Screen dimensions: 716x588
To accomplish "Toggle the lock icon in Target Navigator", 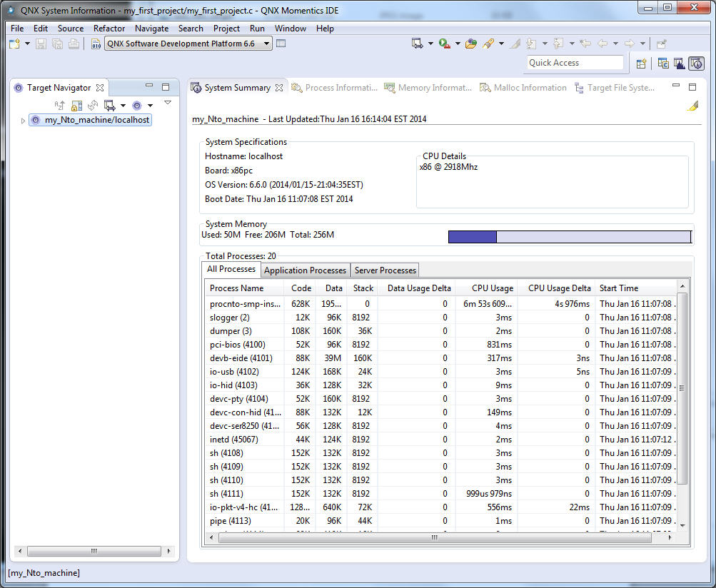I will [76, 106].
